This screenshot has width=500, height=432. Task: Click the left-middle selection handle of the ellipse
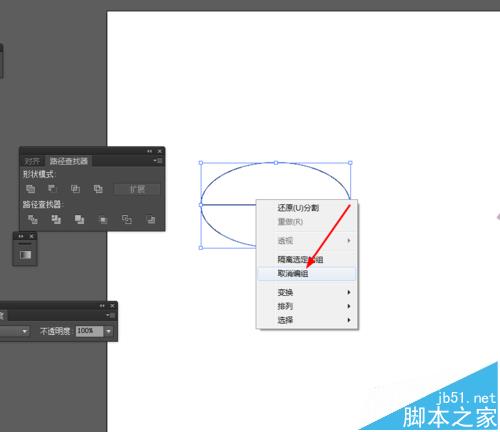point(201,205)
